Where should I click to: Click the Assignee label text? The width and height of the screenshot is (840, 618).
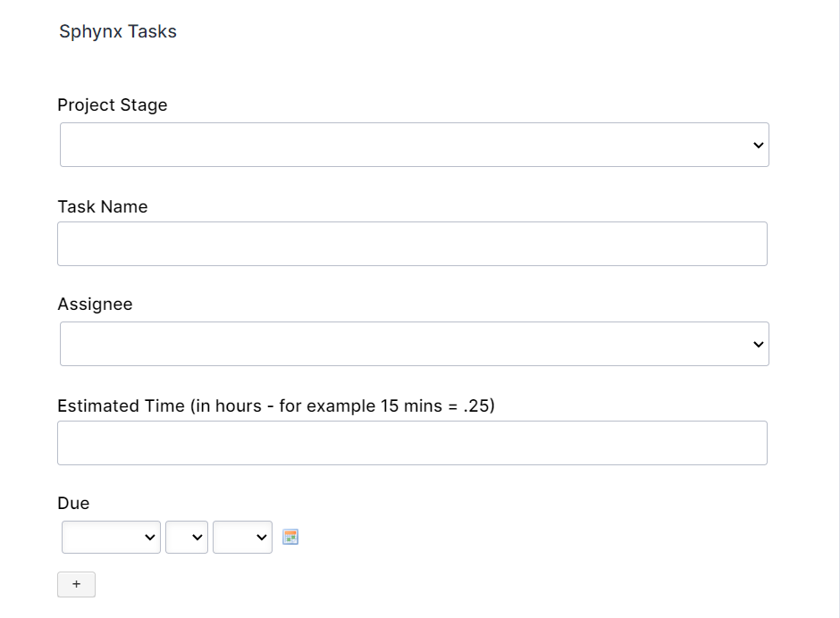tap(95, 305)
